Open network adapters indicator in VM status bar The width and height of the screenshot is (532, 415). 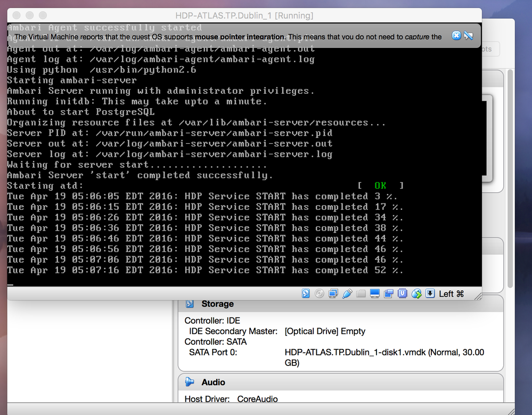click(x=333, y=294)
